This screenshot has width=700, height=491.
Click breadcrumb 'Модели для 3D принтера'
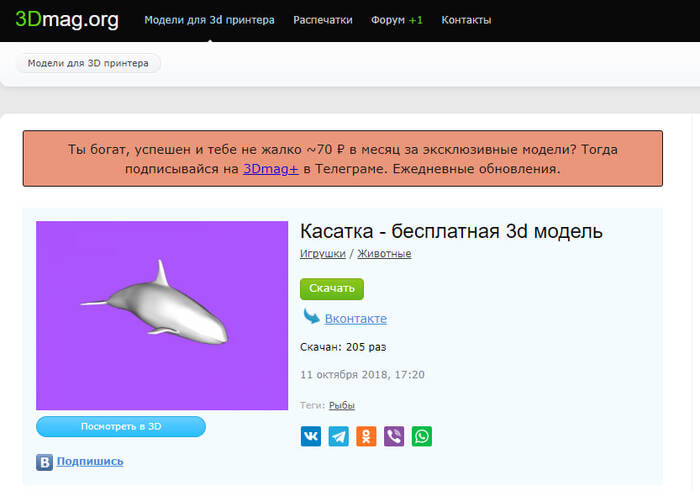point(88,63)
